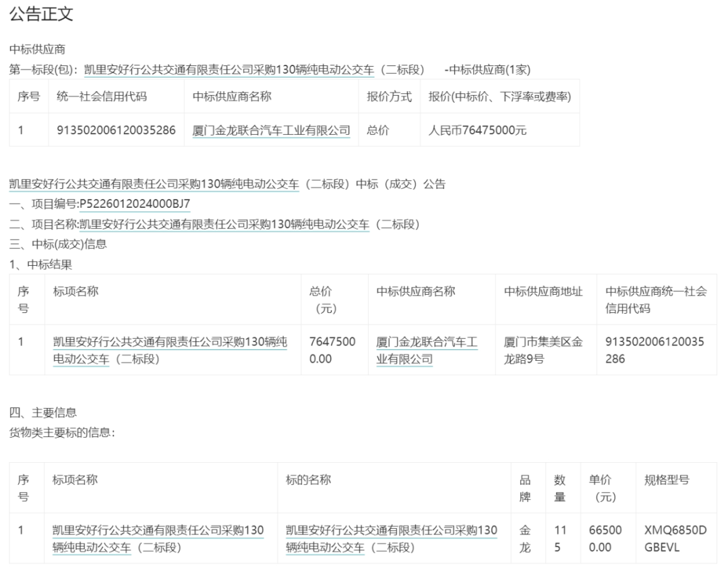This screenshot has width=728, height=568.
Task: Click the model cell XMQ6850DGBEVL
Action: pos(675,539)
